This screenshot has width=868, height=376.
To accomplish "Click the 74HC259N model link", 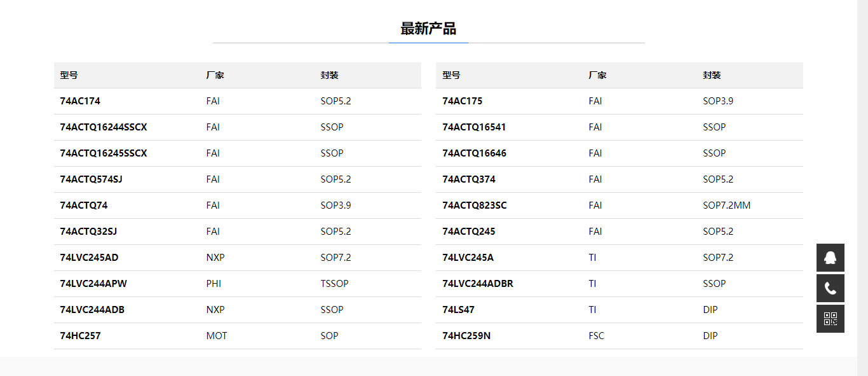I will click(x=466, y=336).
